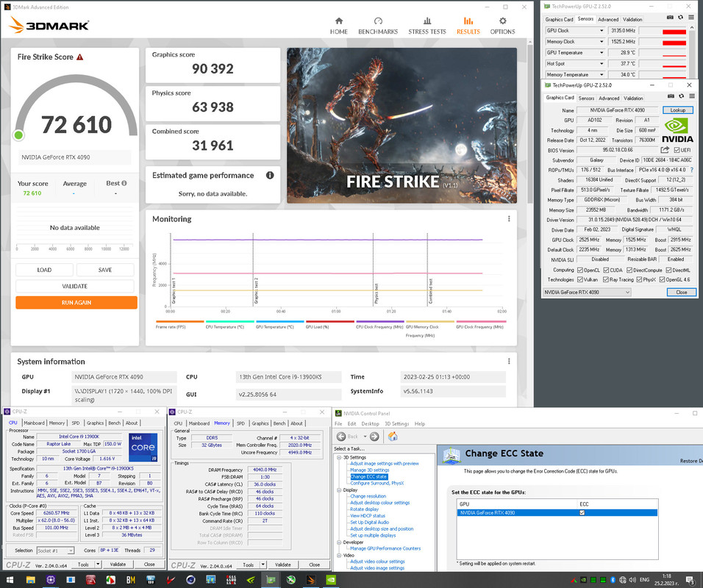This screenshot has height=588, width=703.
Task: Open the CPU-Z Socket #1 selection dropdown
Action: point(55,551)
